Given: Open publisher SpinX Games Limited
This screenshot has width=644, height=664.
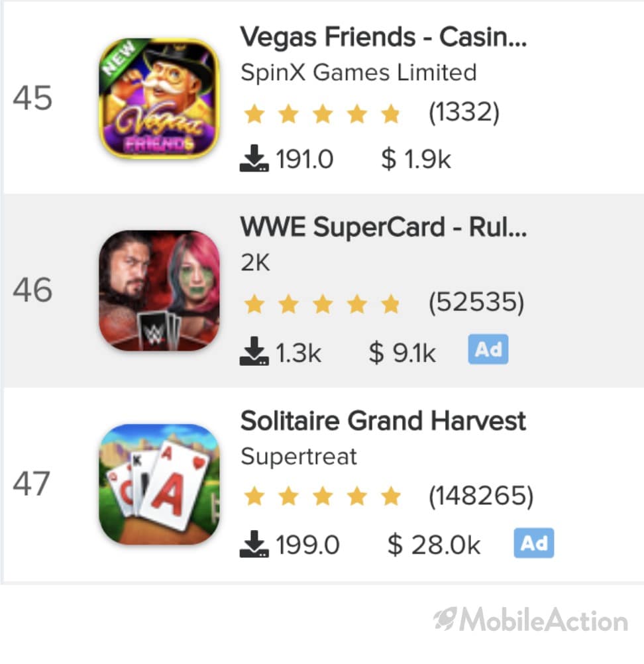Looking at the screenshot, I should (x=358, y=72).
